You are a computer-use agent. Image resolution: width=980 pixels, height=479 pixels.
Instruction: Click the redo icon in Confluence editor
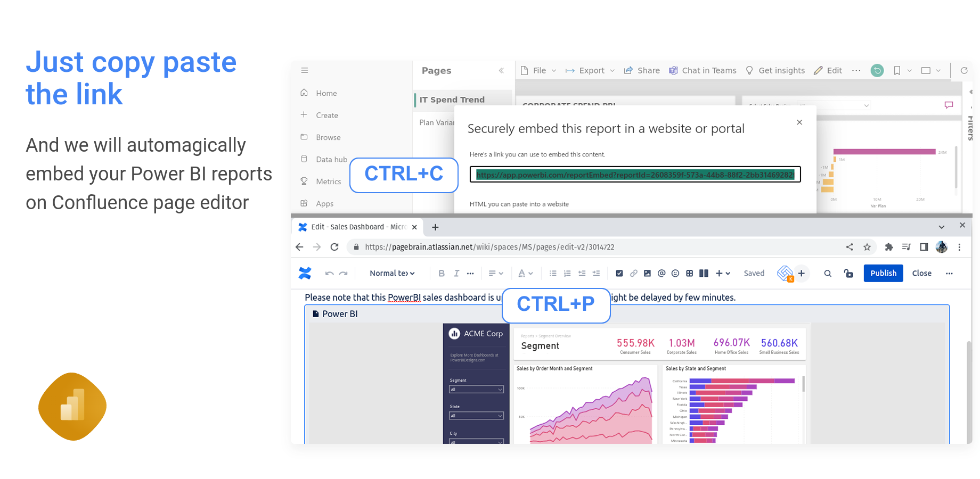coord(344,273)
